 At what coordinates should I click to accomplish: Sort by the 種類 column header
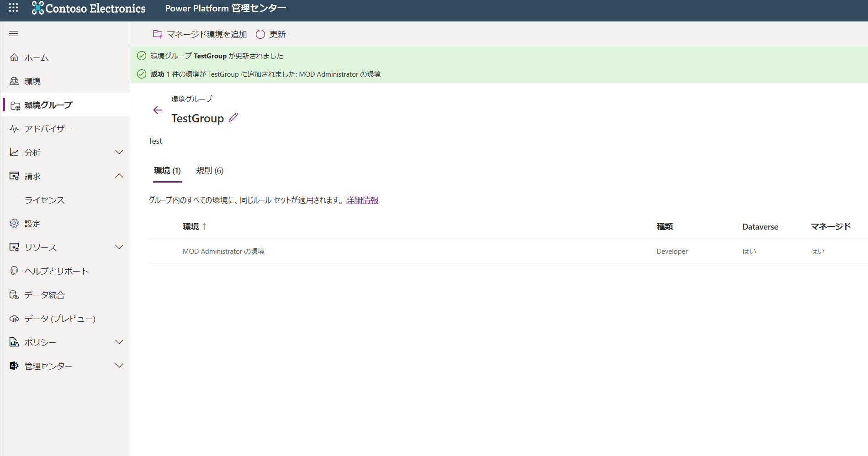click(665, 226)
